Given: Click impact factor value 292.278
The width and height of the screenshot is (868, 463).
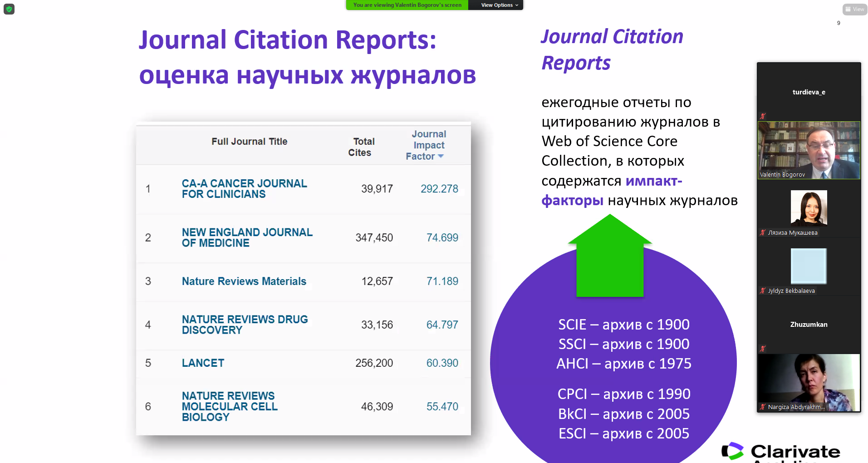Looking at the screenshot, I should pos(439,189).
